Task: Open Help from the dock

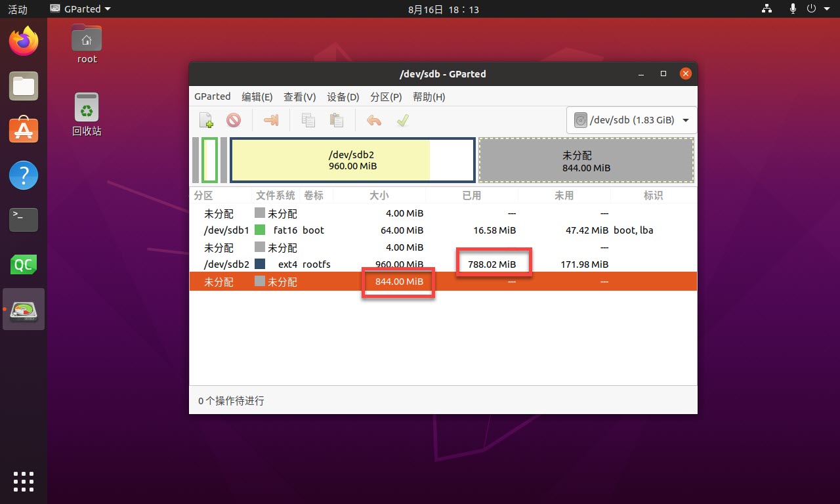Action: (x=24, y=175)
